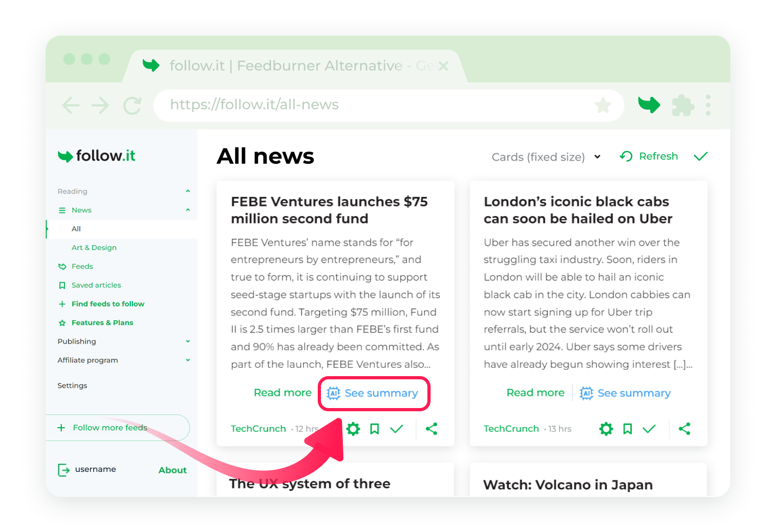Share the FEBE Ventures article
This screenshot has height=532, width=776.
[x=432, y=429]
